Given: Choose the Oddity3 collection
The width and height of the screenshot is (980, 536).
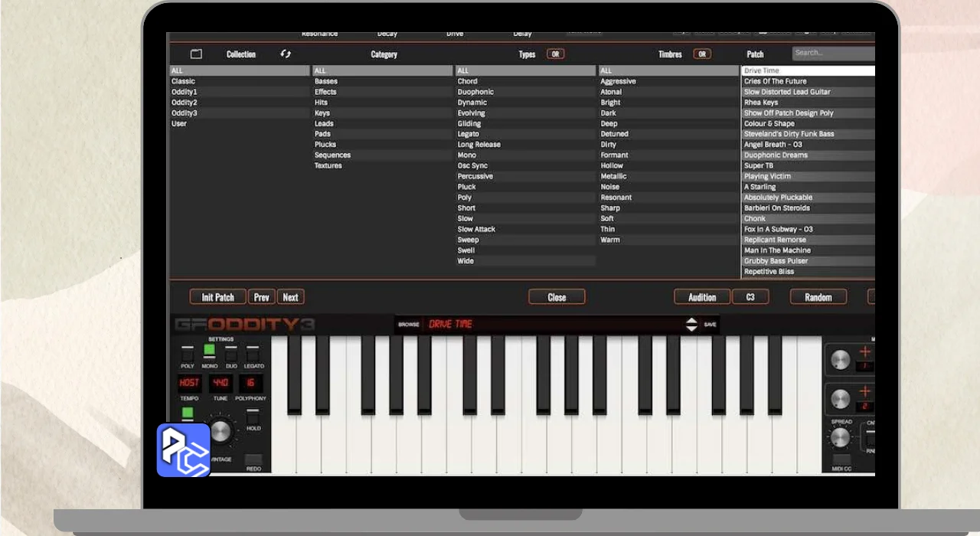Looking at the screenshot, I should [x=185, y=113].
